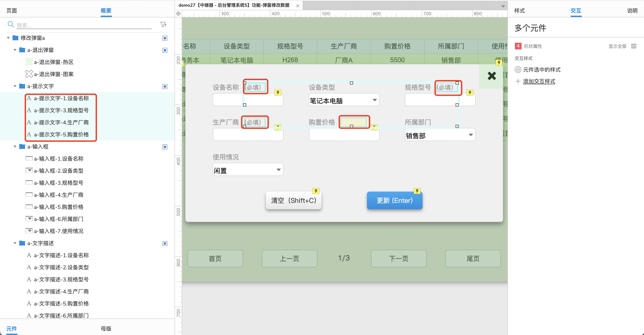Click the ruler origin crosshair icon
This screenshot has width=644, height=335.
[178, 14]
